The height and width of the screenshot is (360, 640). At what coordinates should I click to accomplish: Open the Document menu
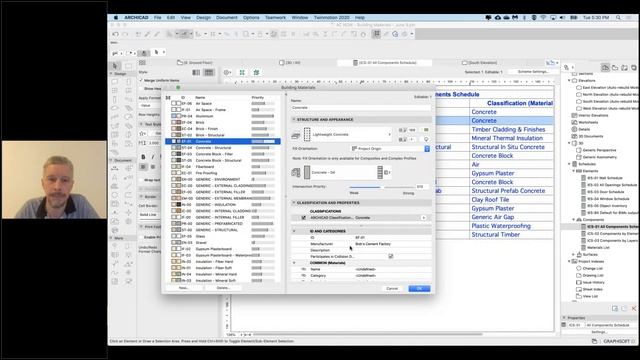tap(227, 18)
